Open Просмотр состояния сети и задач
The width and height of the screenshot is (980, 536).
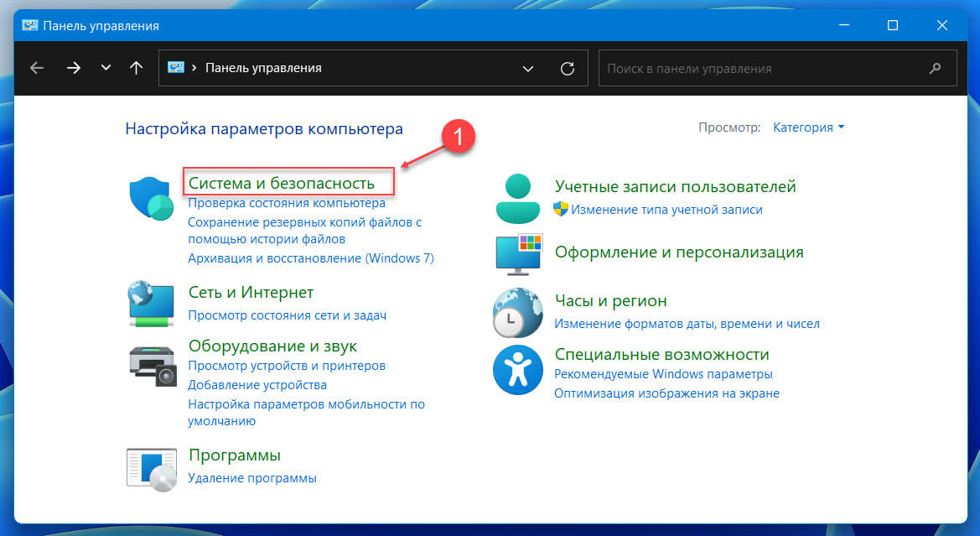287,315
